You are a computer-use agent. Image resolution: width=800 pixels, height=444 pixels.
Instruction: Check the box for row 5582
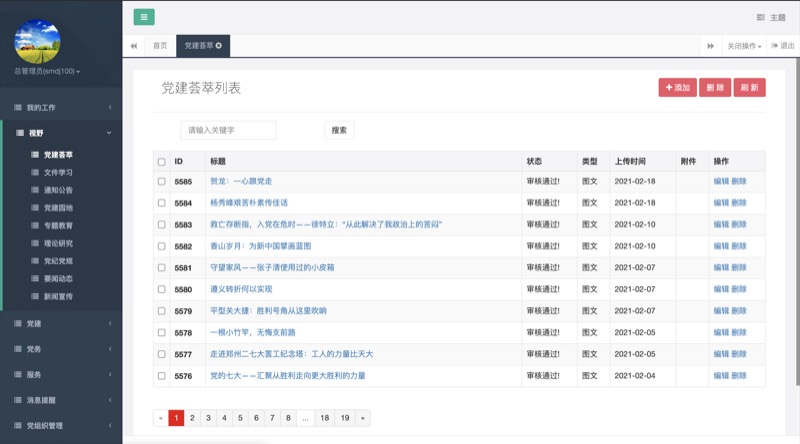coord(162,246)
